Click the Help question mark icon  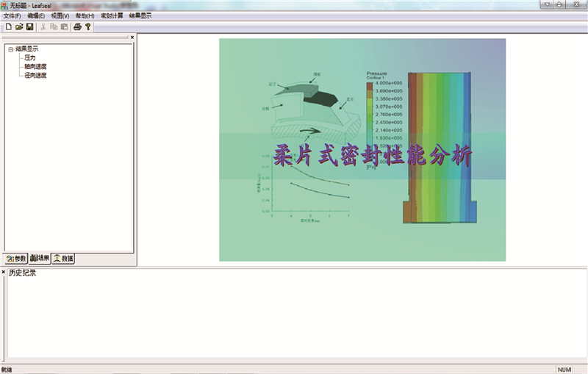click(x=88, y=27)
